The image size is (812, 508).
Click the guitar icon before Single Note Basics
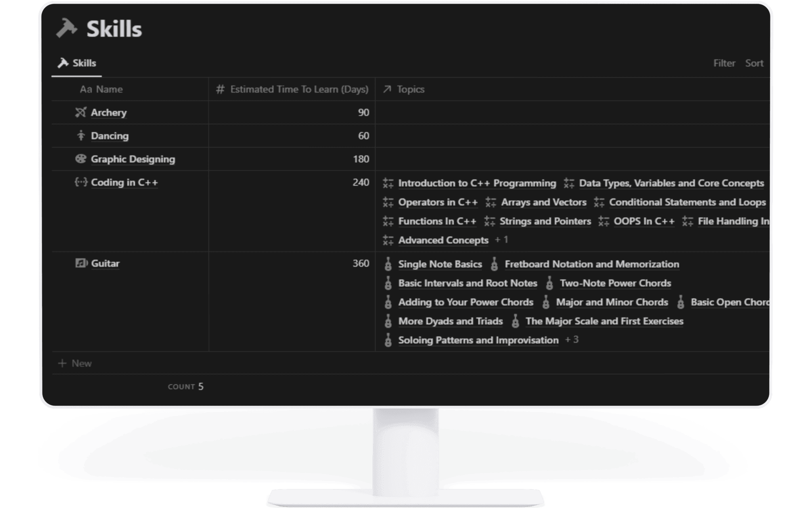(x=387, y=264)
